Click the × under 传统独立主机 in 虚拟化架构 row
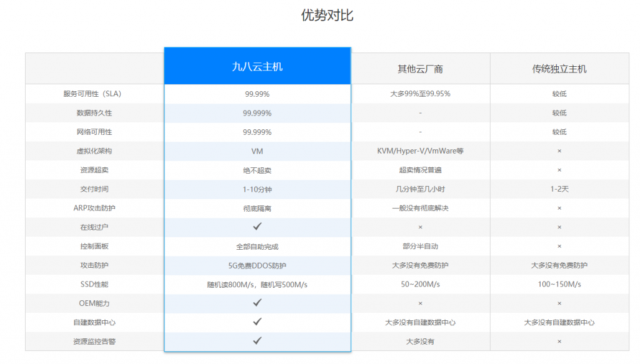 click(x=559, y=151)
